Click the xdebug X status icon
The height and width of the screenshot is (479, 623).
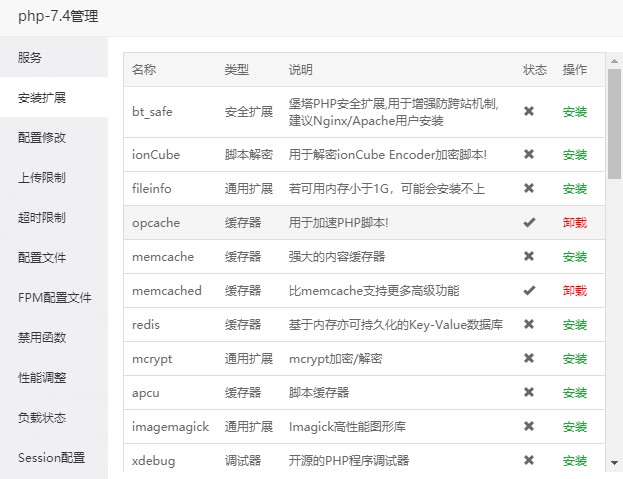(x=529, y=460)
